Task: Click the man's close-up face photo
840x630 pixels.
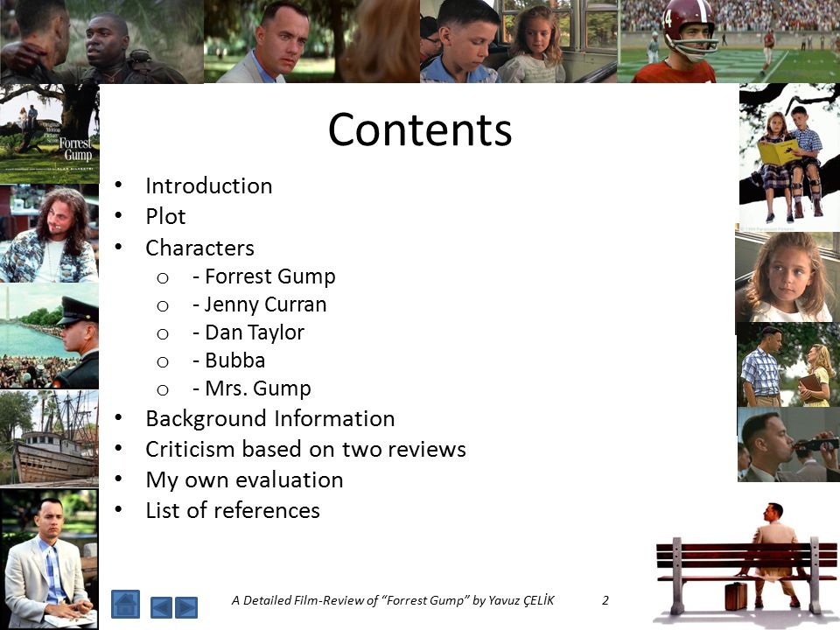Action: tap(311, 41)
